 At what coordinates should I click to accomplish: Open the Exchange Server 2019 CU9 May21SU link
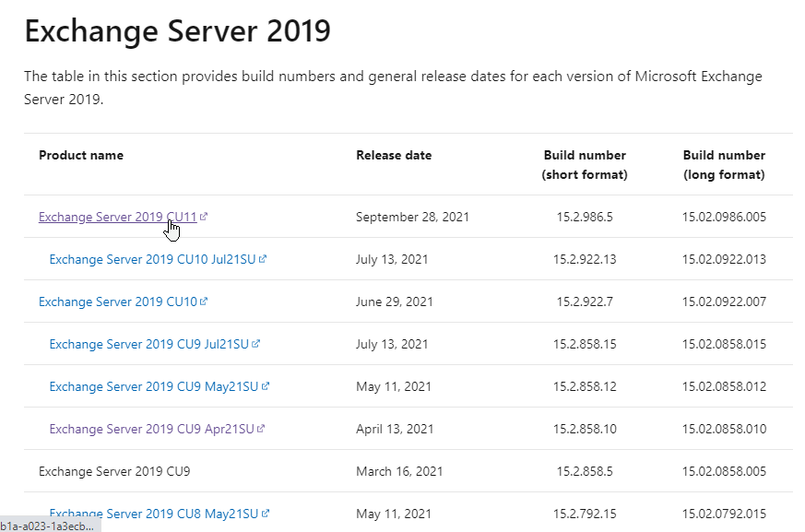tap(153, 386)
